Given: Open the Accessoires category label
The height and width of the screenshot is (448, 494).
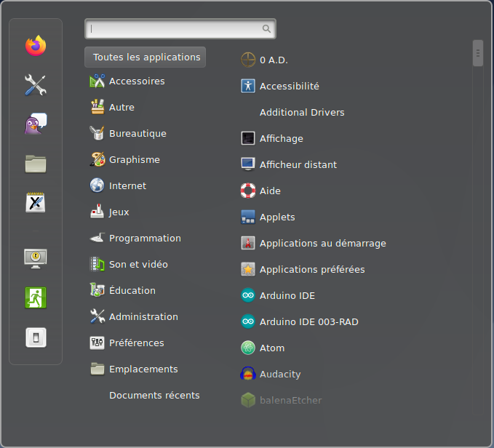Looking at the screenshot, I should pyautogui.click(x=137, y=81).
